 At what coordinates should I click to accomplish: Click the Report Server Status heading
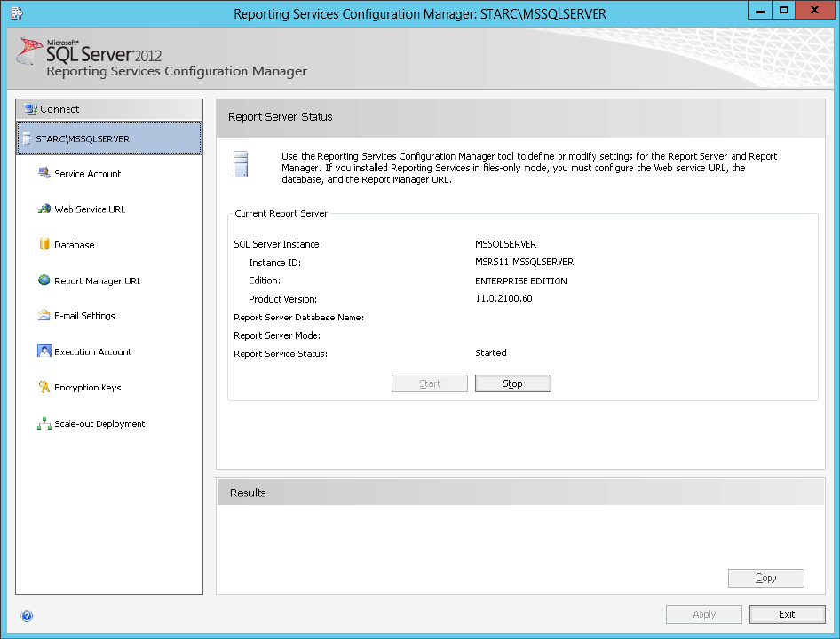pyautogui.click(x=281, y=117)
